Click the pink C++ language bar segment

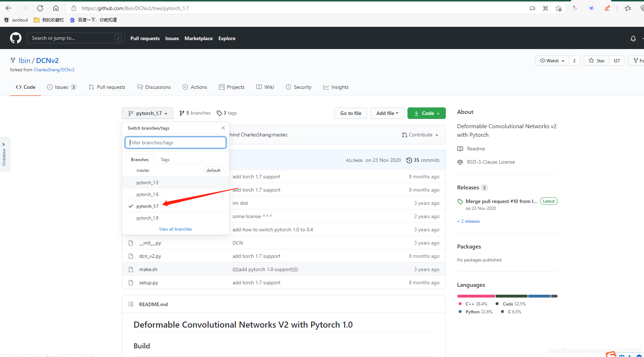[x=476, y=296]
